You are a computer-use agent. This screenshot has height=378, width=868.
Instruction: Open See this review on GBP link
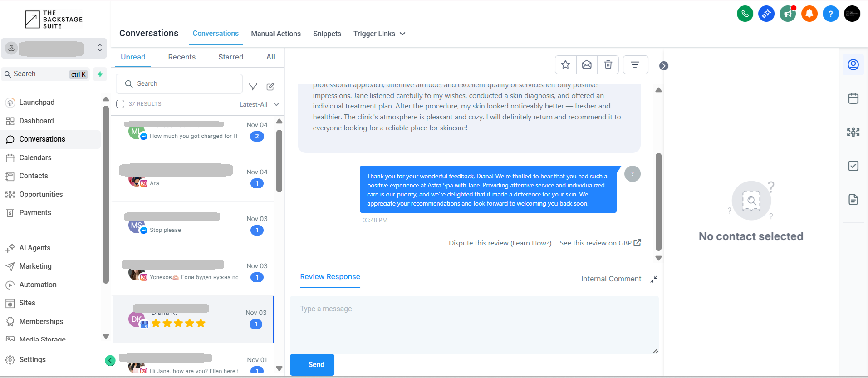coord(600,243)
